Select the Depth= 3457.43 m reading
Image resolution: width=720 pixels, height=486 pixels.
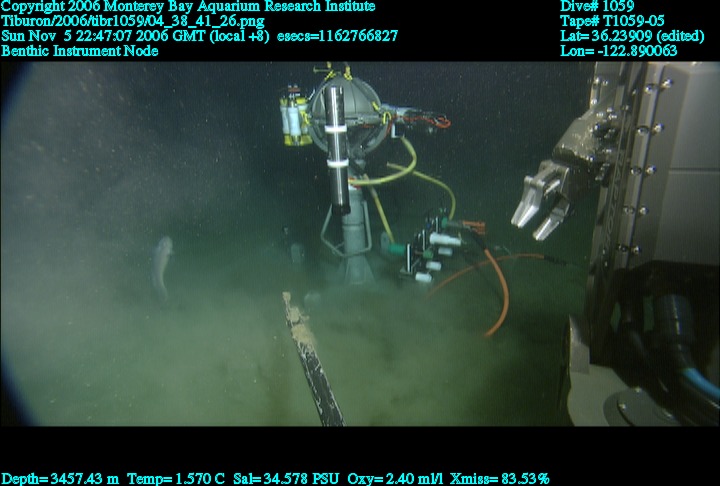[60, 479]
